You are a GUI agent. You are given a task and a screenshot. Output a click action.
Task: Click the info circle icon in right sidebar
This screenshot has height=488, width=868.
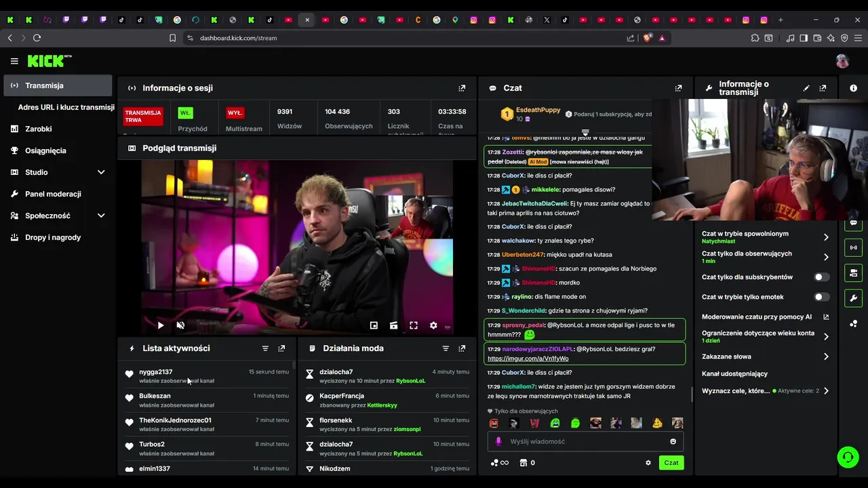pyautogui.click(x=853, y=88)
